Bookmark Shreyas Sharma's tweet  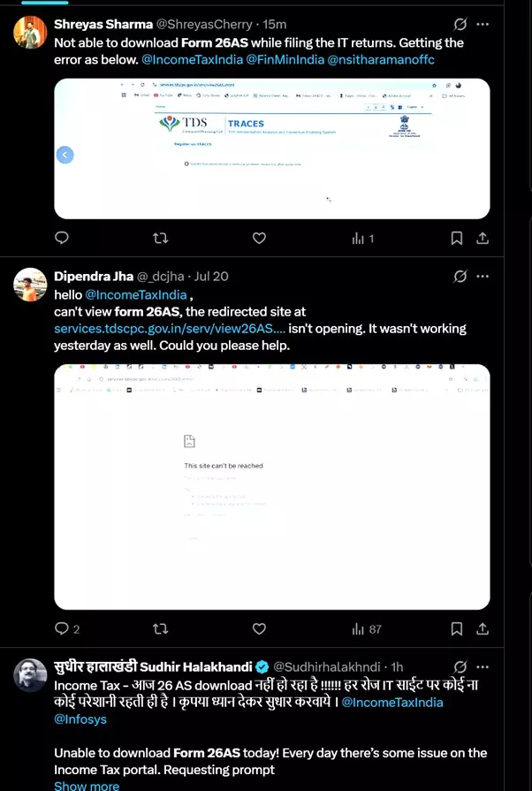(x=456, y=238)
